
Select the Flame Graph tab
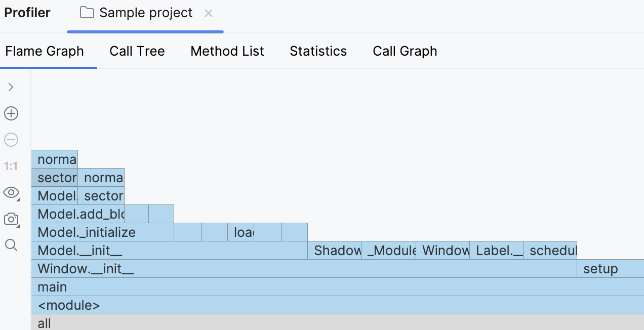pyautogui.click(x=45, y=51)
